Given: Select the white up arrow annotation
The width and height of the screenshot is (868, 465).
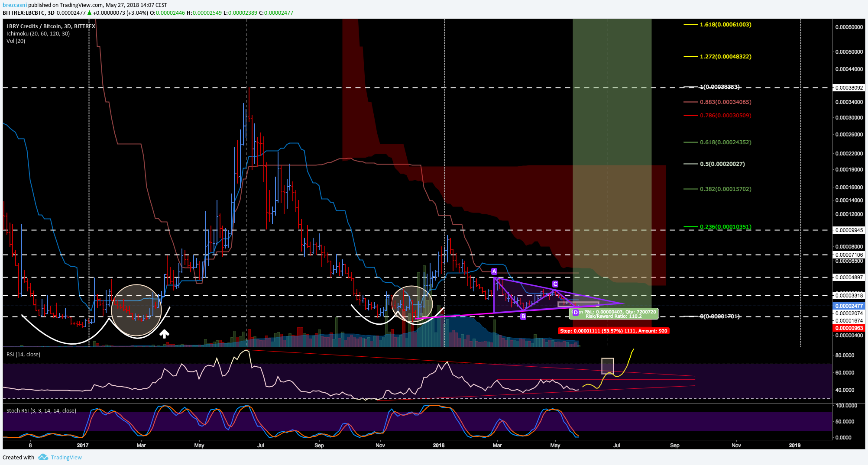Looking at the screenshot, I should (164, 334).
